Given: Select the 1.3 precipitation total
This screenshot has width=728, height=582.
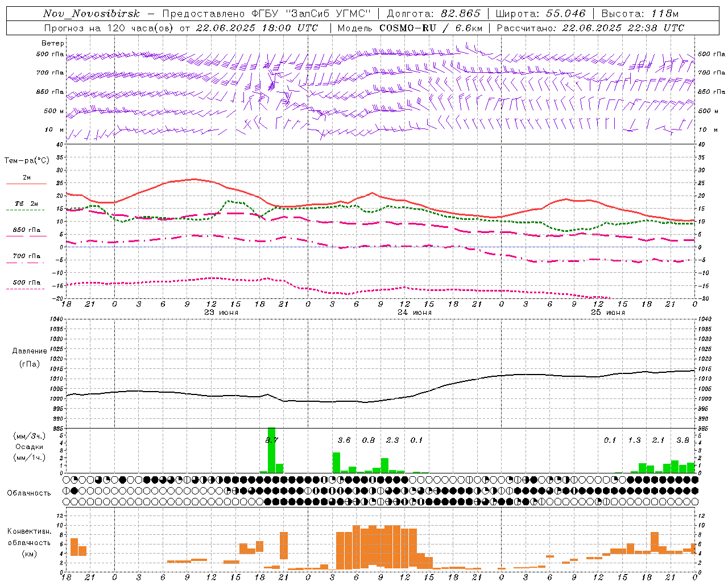Looking at the screenshot, I should point(634,440).
